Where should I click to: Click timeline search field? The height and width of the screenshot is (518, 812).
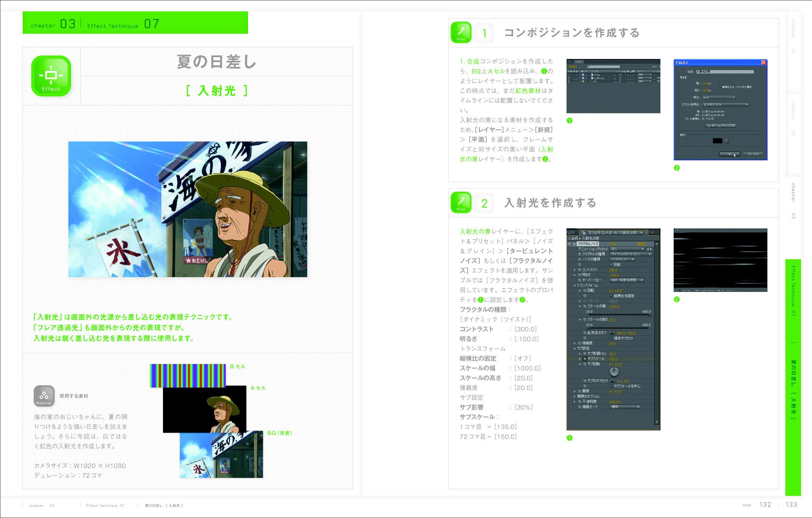604,67
